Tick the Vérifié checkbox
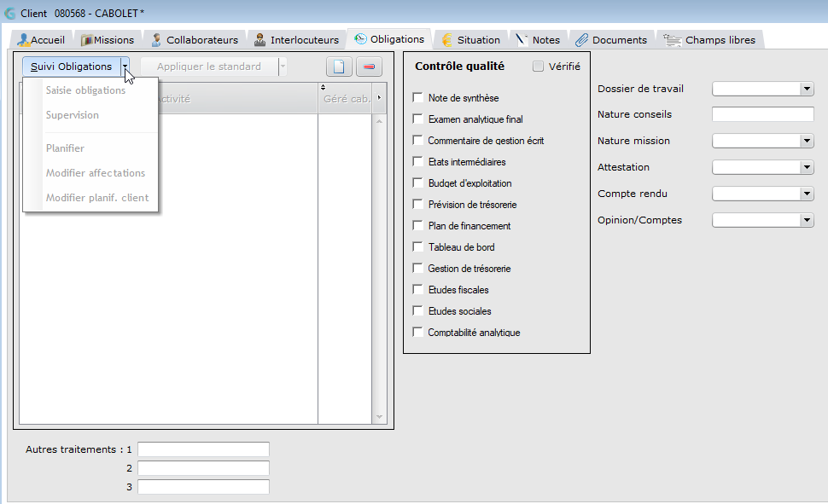 [538, 66]
